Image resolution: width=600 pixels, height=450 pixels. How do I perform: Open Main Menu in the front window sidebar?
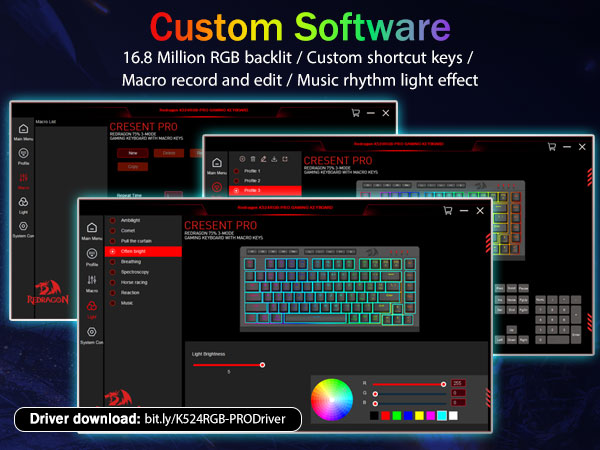point(91,230)
